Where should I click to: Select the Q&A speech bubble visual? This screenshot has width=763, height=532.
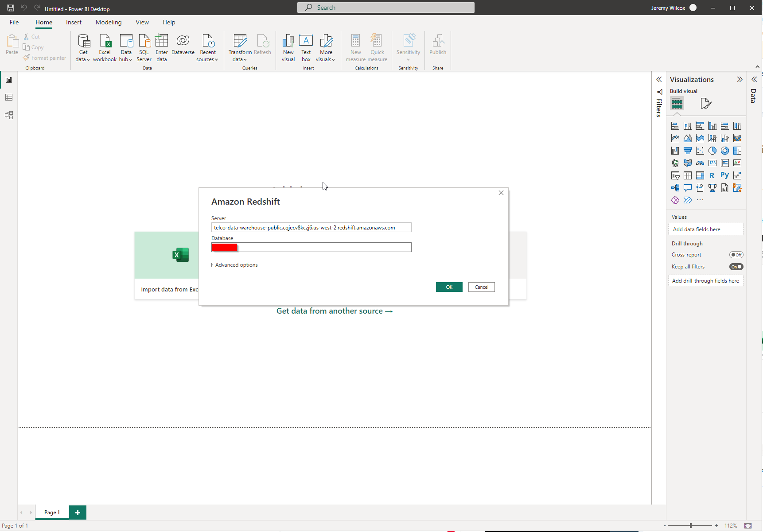(x=687, y=188)
